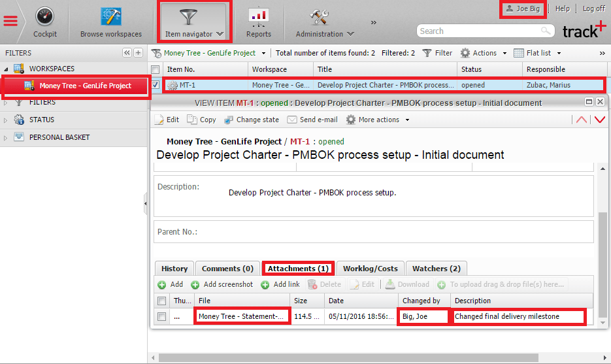The height and width of the screenshot is (364, 611).
Task: Switch to the Attachments (1) tab
Action: click(298, 269)
